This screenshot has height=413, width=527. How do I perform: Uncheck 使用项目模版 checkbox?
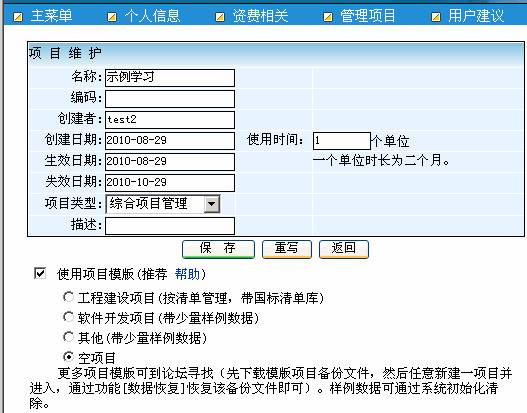(40, 273)
